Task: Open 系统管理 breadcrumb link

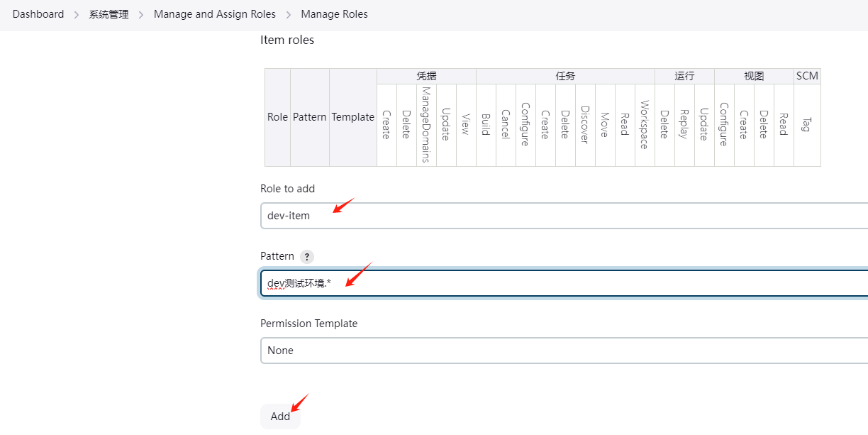Action: [109, 14]
